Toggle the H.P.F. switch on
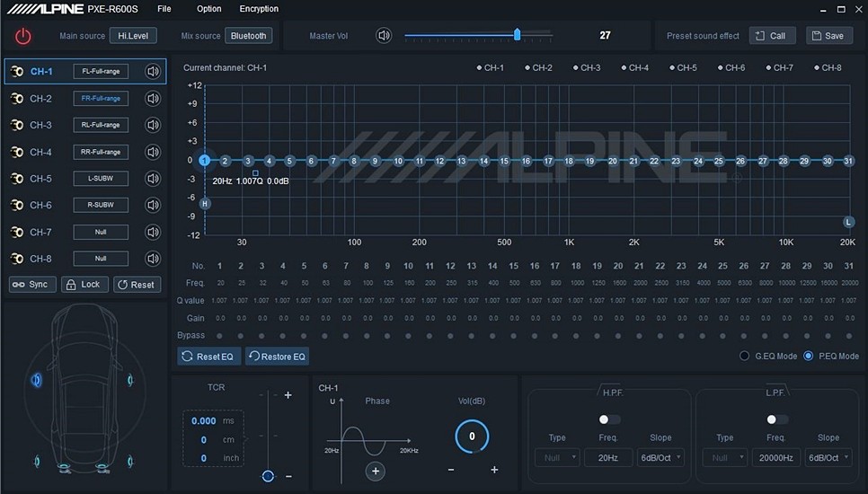Screen dimensions: 868x494 coord(608,419)
